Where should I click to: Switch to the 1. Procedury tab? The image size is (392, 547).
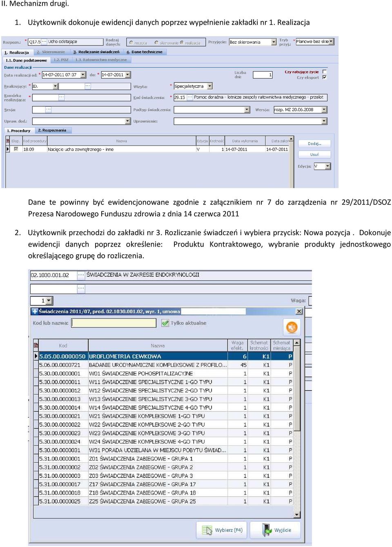click(x=19, y=131)
